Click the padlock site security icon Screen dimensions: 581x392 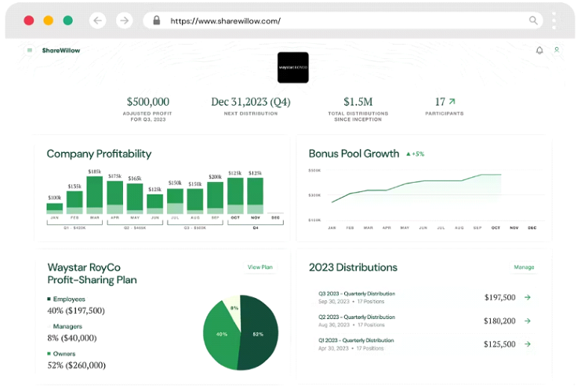coord(157,20)
